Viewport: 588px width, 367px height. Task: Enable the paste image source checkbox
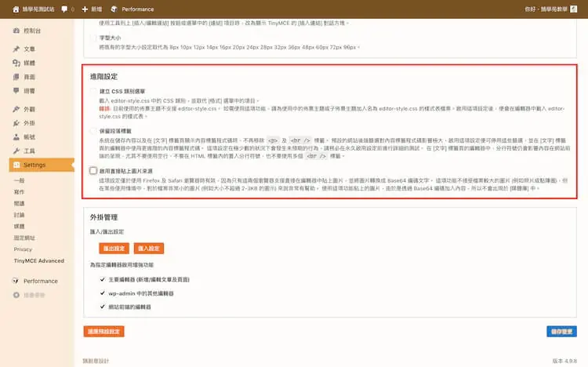[x=93, y=171]
